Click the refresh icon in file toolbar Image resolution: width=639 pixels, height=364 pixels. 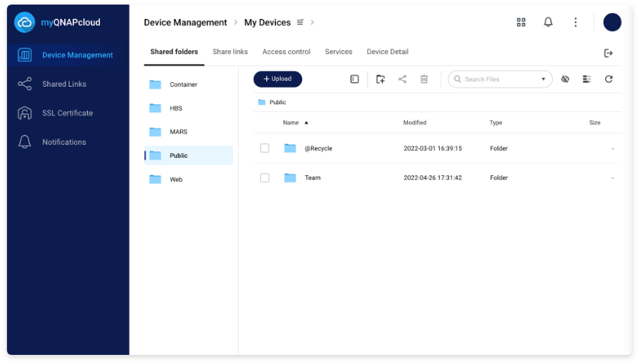pos(608,79)
